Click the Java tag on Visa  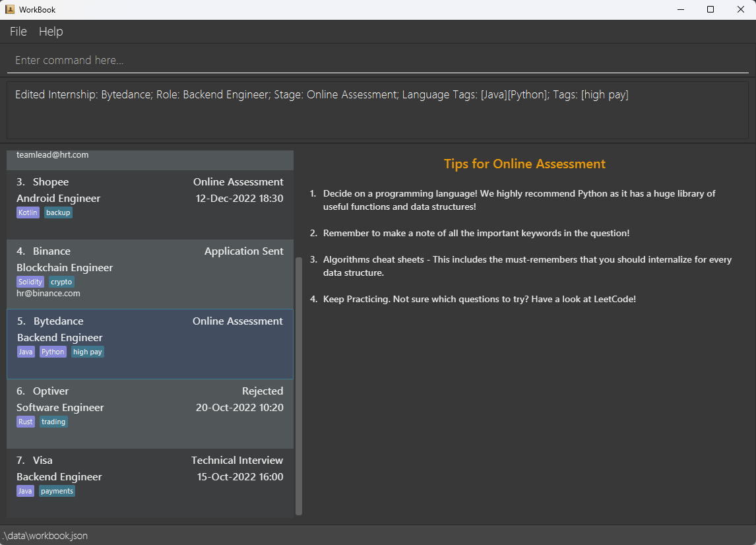[25, 491]
